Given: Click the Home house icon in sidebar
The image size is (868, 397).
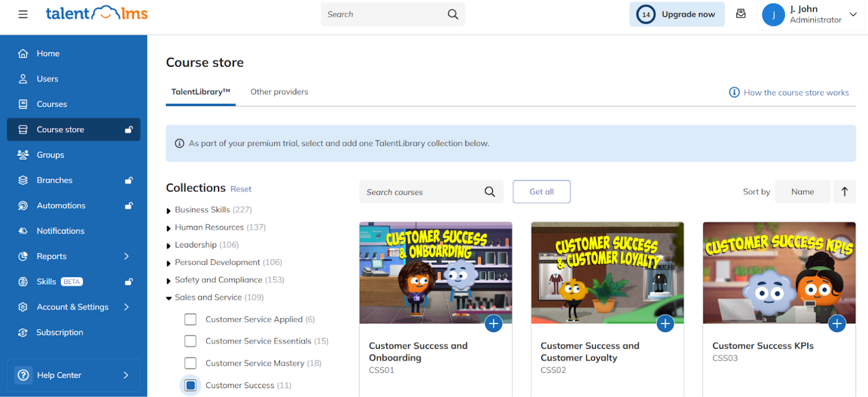Looking at the screenshot, I should [x=23, y=53].
